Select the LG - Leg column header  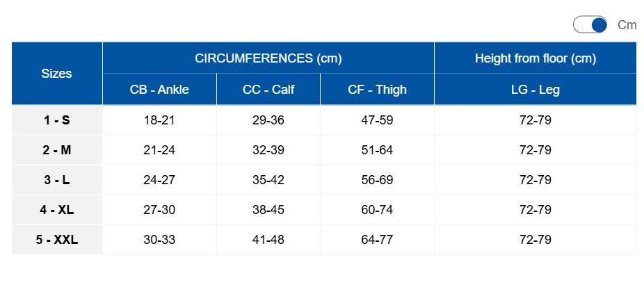[536, 90]
